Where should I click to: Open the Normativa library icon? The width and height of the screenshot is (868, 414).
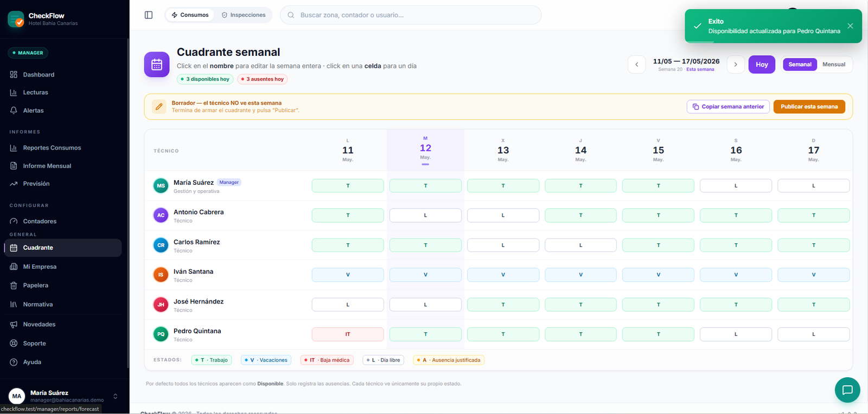point(14,305)
